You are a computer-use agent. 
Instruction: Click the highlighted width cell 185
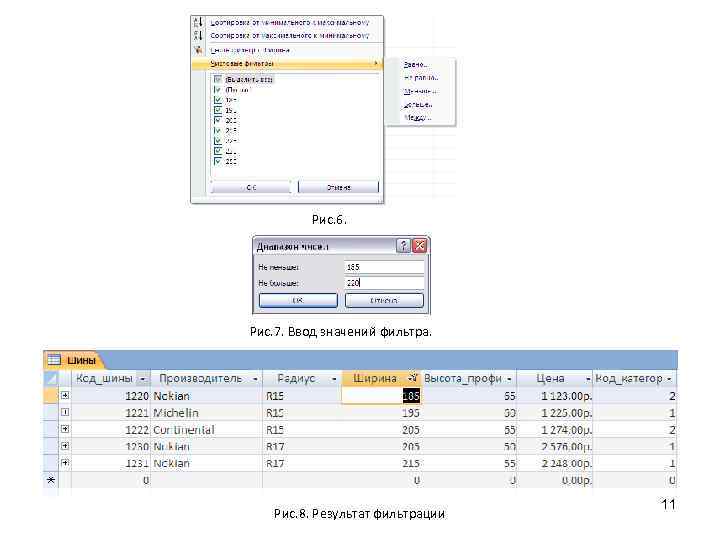pyautogui.click(x=381, y=396)
